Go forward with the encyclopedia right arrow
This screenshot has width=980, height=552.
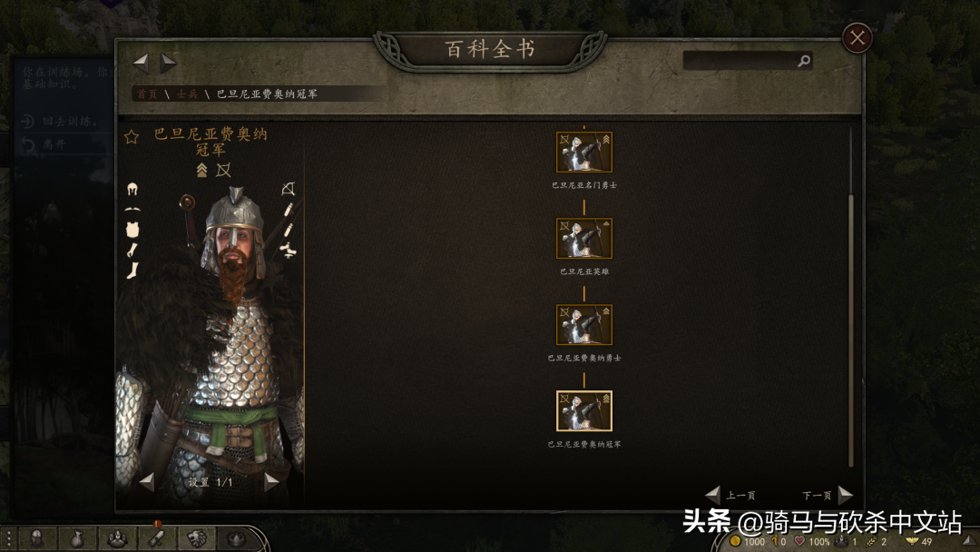point(168,63)
